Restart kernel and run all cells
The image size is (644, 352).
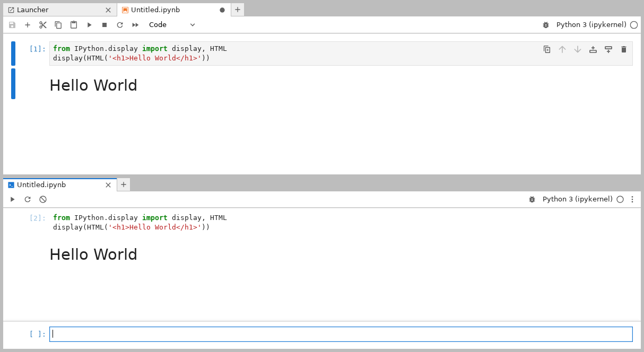tap(135, 25)
